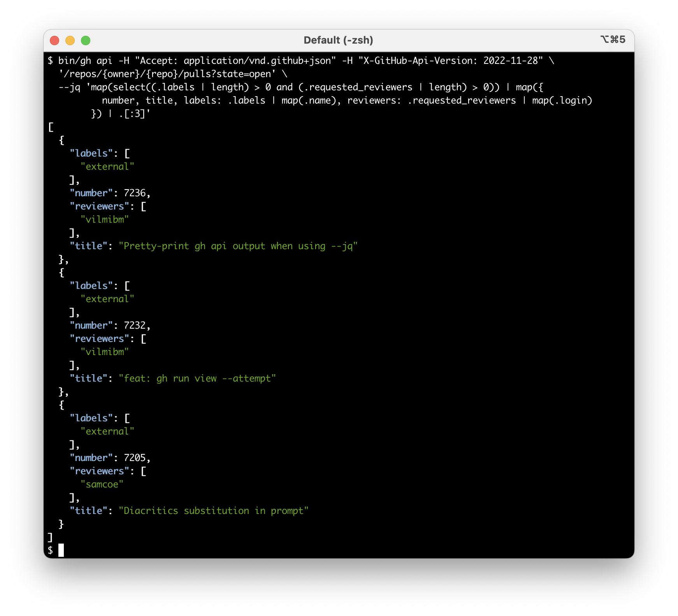Click the title 'feat: gh run view --attempt'
This screenshot has width=678, height=616.
click(x=197, y=378)
